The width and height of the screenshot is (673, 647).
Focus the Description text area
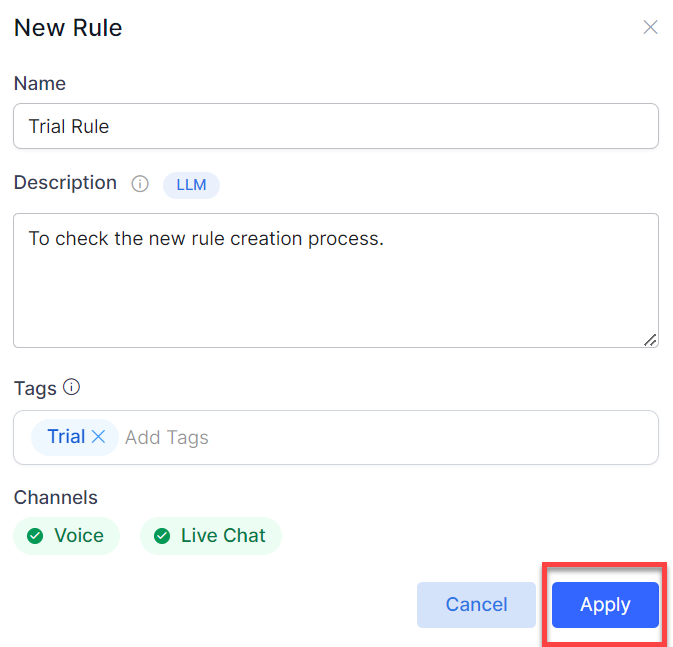point(335,280)
